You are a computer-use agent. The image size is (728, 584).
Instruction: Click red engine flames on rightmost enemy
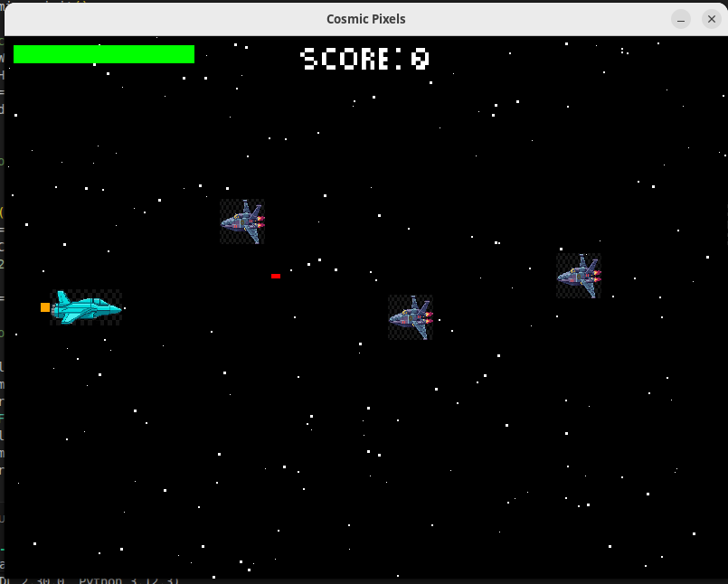[x=596, y=276]
